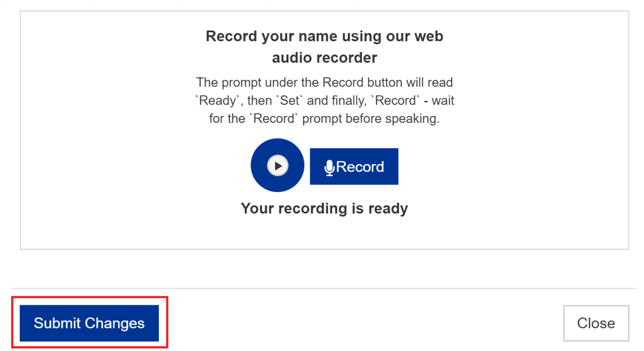
Task: Play back the recorded name audio
Action: tap(277, 165)
